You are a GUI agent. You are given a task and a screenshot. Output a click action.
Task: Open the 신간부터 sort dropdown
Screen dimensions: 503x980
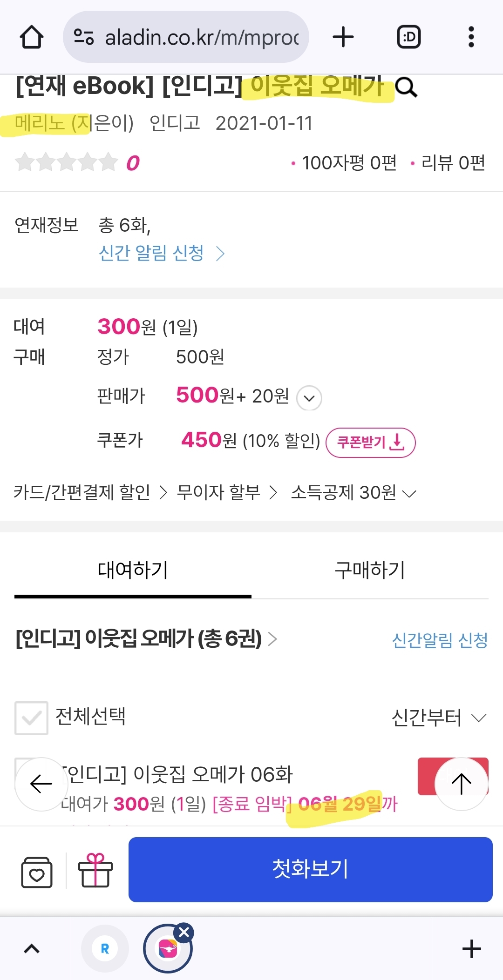coord(439,718)
